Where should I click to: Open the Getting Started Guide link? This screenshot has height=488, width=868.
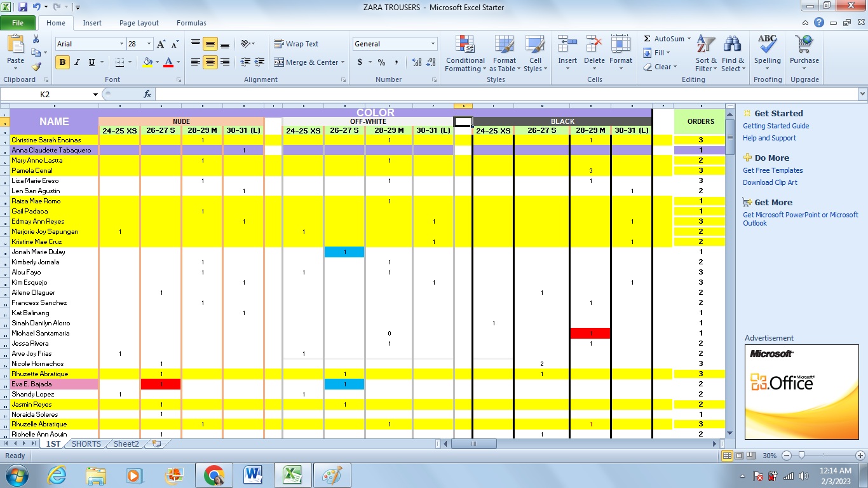pyautogui.click(x=776, y=126)
